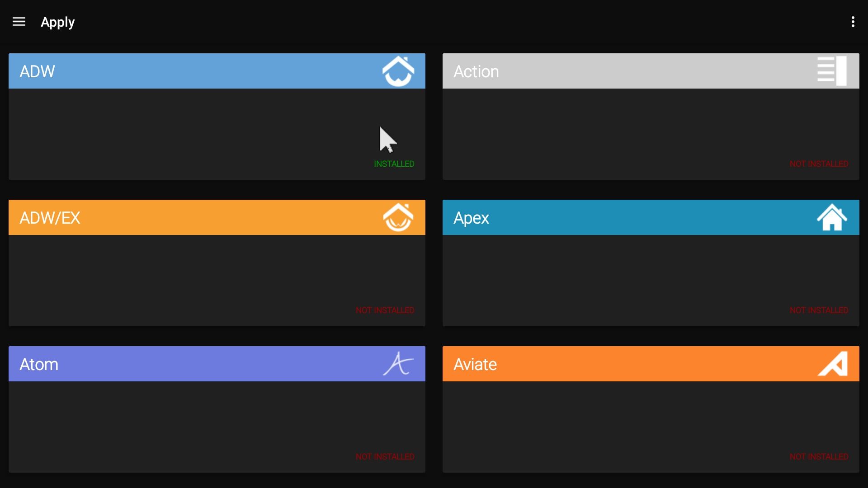Image resolution: width=868 pixels, height=488 pixels.
Task: Click the Apply page title
Action: click(57, 22)
